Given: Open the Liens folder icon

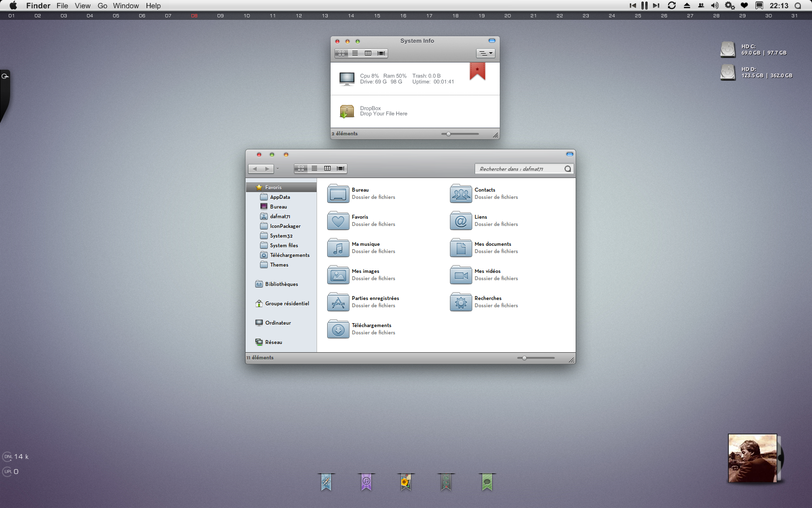Looking at the screenshot, I should (x=461, y=221).
